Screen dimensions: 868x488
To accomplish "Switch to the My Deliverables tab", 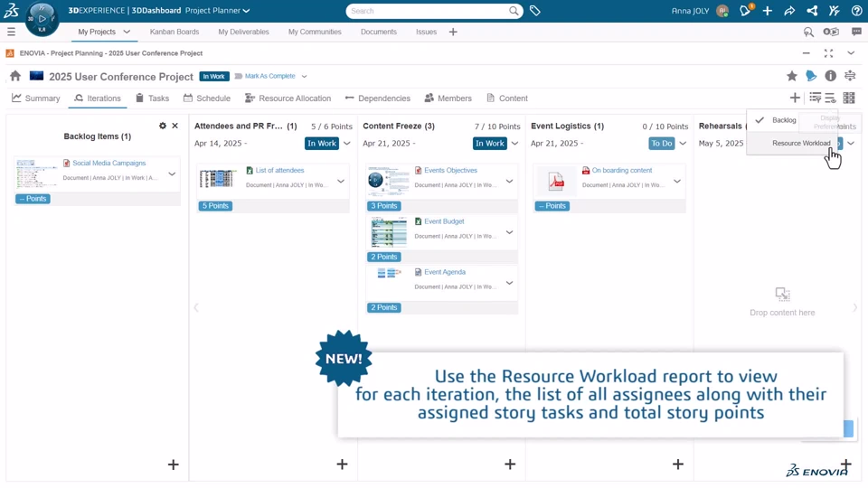I will pyautogui.click(x=243, y=33).
